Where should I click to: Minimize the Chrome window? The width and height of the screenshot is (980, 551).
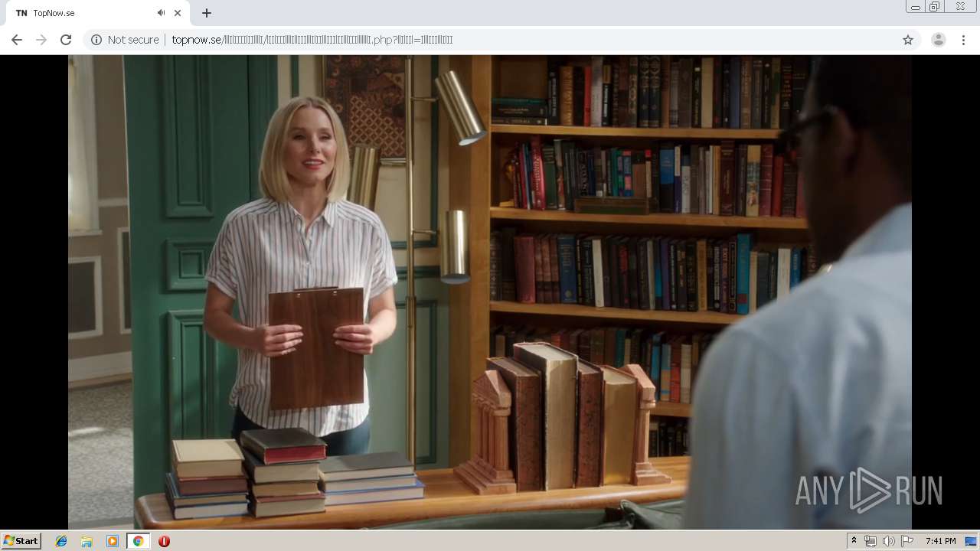915,7
